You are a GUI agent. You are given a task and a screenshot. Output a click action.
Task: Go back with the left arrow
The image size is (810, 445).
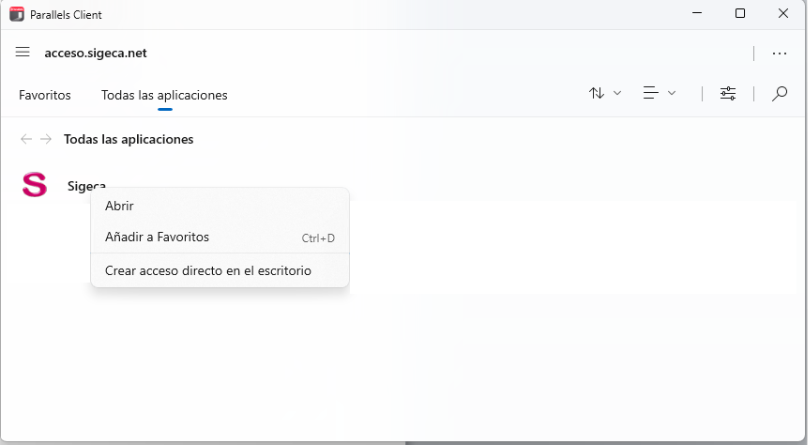pos(26,139)
